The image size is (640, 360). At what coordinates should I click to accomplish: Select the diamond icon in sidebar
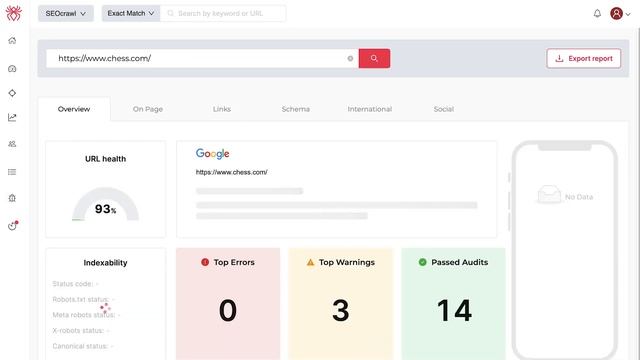[x=12, y=93]
